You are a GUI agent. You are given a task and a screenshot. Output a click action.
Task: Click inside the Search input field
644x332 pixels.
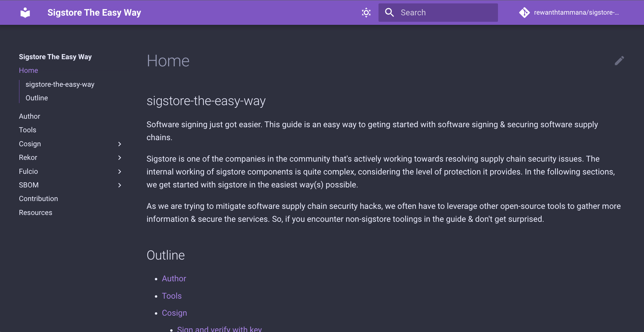[x=442, y=12]
